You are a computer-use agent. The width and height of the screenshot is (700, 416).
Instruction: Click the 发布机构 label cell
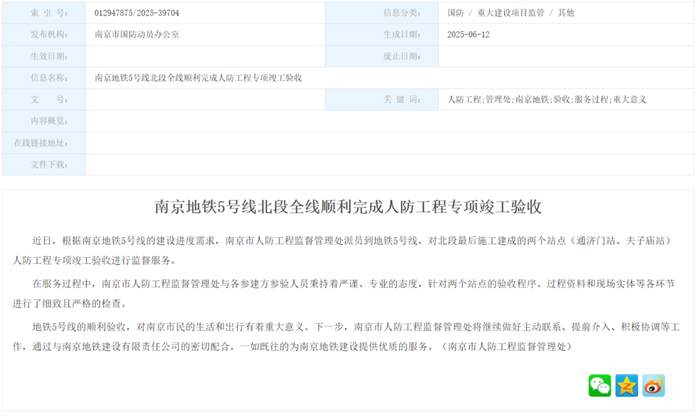tap(44, 34)
